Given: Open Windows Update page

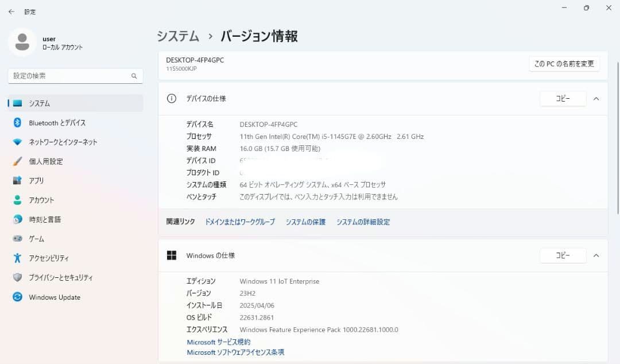Looking at the screenshot, I should point(53,297).
